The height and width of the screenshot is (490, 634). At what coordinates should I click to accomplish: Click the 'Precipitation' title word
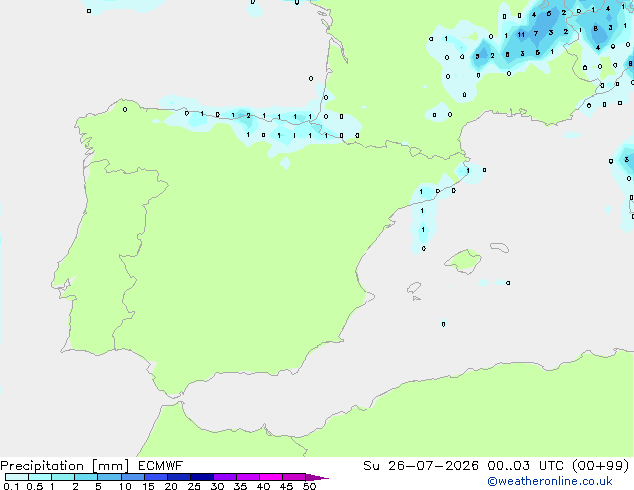pyautogui.click(x=42, y=466)
